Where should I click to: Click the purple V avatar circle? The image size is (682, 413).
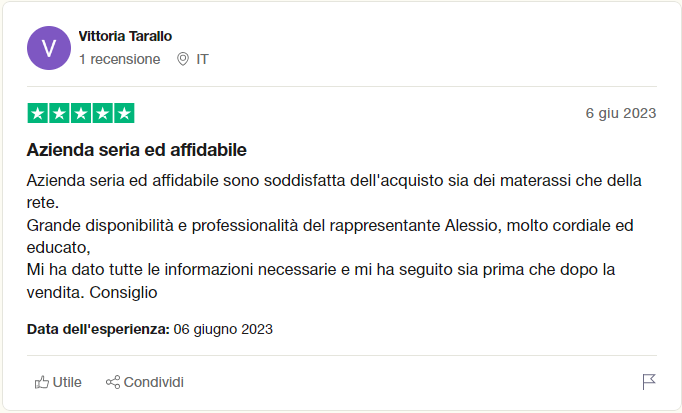click(x=49, y=48)
